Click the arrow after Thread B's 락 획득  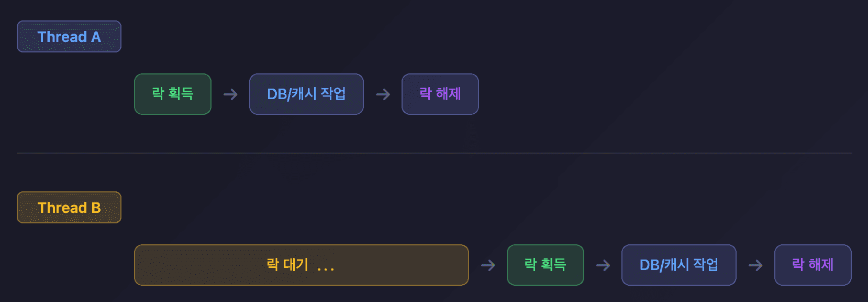click(x=603, y=265)
